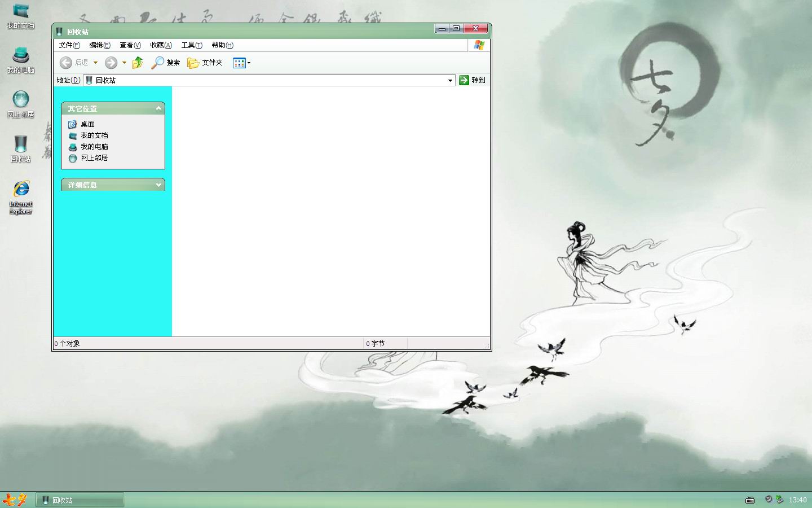Click the Views icon in toolbar

(239, 63)
